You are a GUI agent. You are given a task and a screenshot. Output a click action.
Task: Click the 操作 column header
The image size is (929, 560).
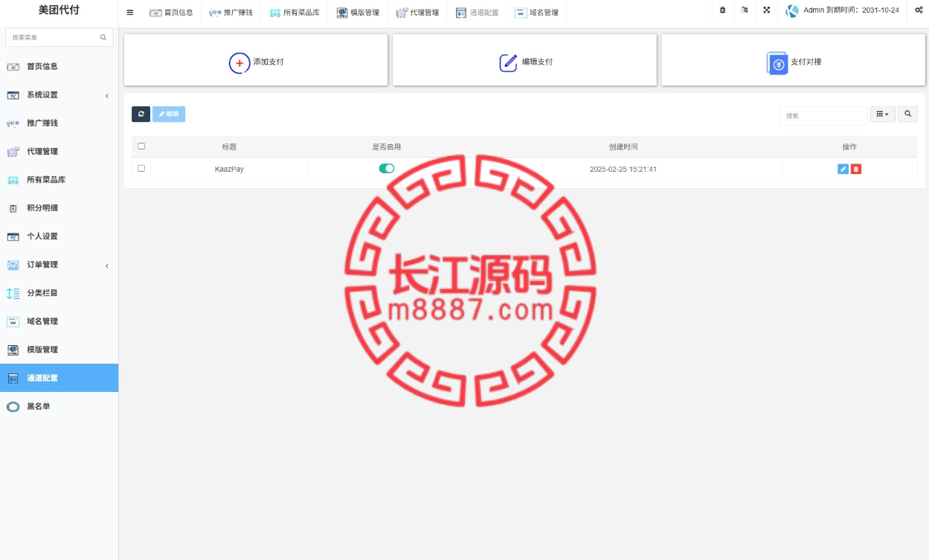tap(849, 147)
